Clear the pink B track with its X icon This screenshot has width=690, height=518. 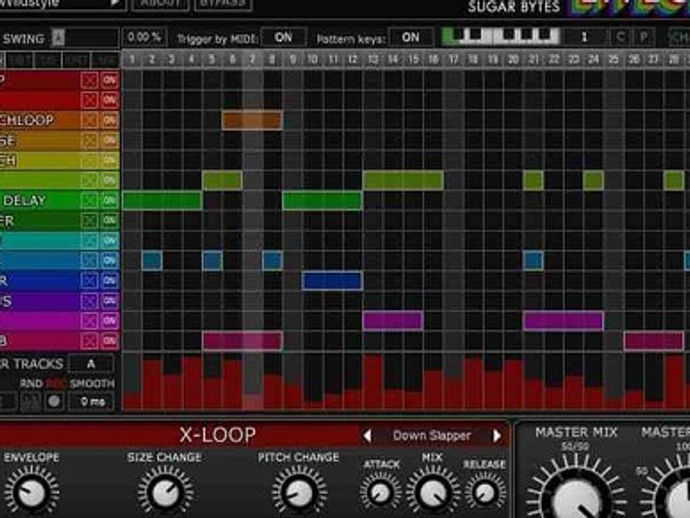[x=89, y=341]
